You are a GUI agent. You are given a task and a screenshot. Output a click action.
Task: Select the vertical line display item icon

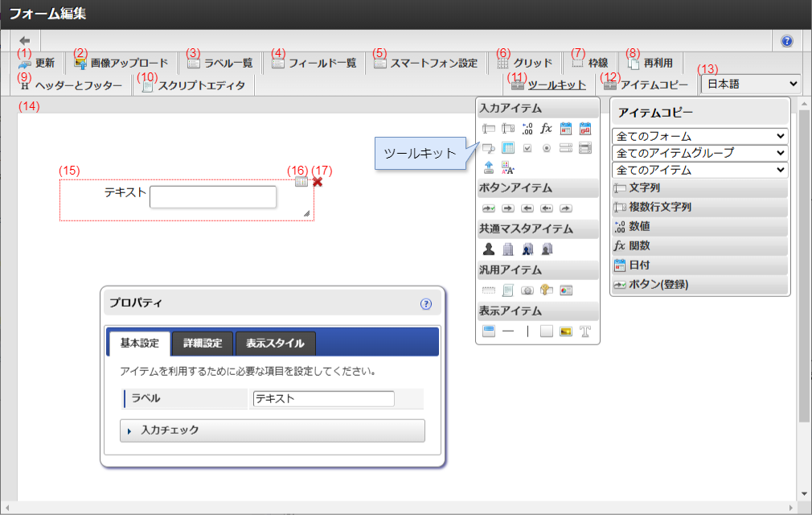(x=527, y=331)
